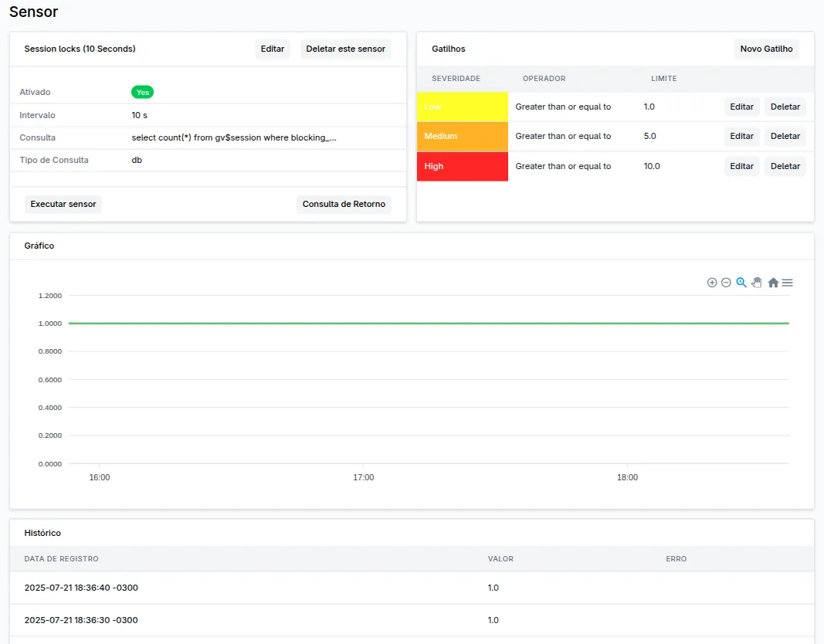Viewport: 824px width, 644px height.
Task: Toggle the Ativado Yes status badge
Action: click(x=142, y=91)
